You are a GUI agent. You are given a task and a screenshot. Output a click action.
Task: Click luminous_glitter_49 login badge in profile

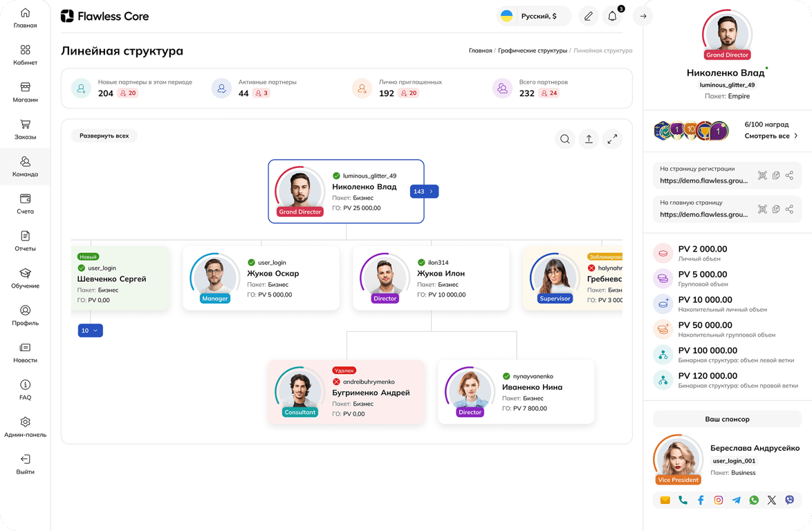[x=727, y=85]
